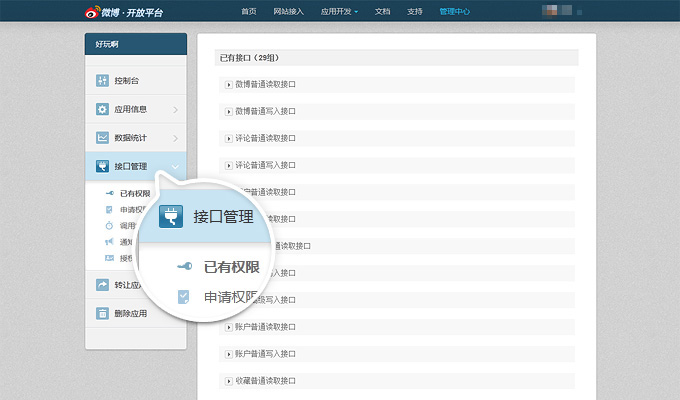Click the 评论普通写入接口 label text

point(265,165)
